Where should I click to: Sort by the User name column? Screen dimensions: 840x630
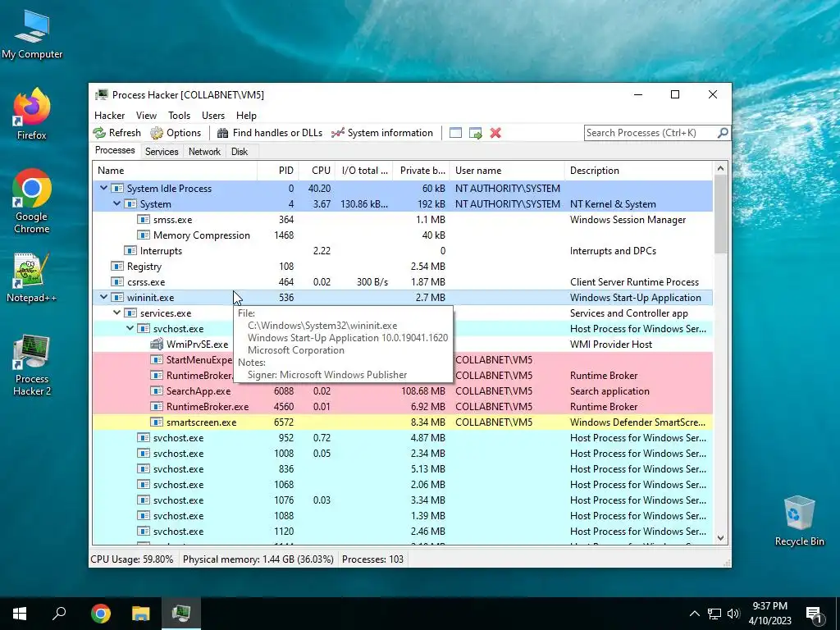[x=507, y=171]
